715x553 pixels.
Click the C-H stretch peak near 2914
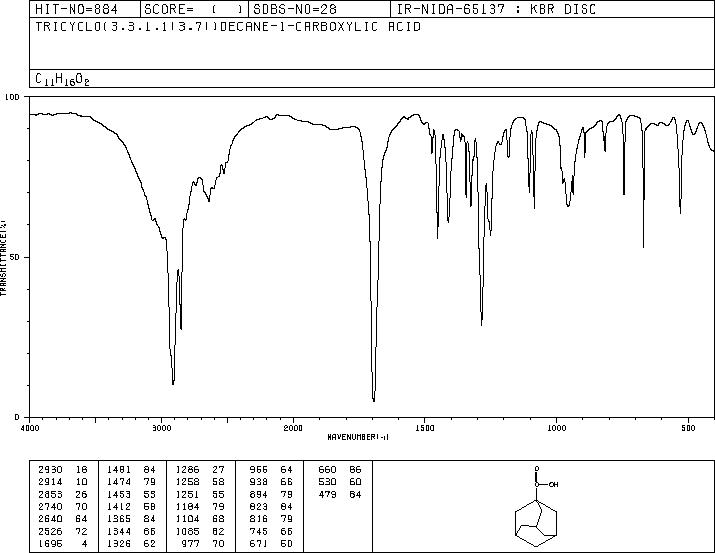pyautogui.click(x=173, y=383)
